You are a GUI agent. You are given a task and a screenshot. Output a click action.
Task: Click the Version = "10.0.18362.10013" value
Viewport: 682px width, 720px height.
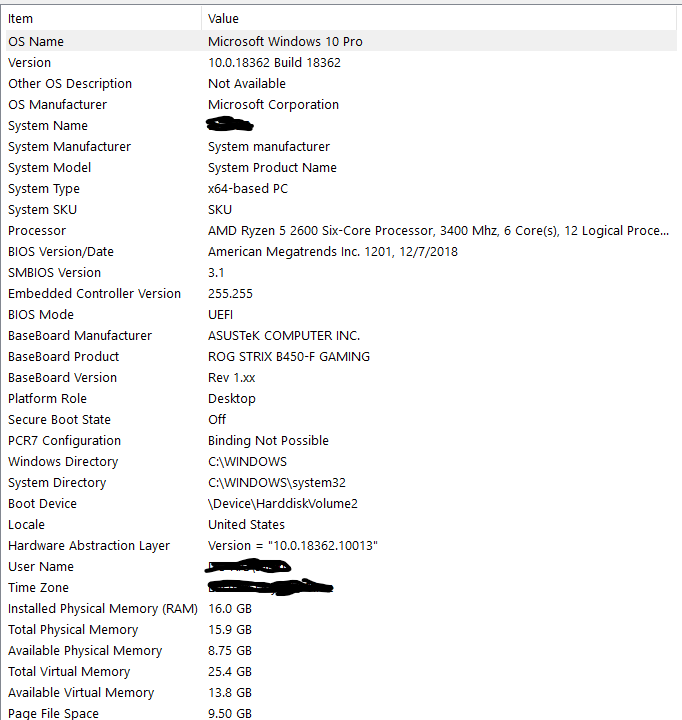click(293, 546)
